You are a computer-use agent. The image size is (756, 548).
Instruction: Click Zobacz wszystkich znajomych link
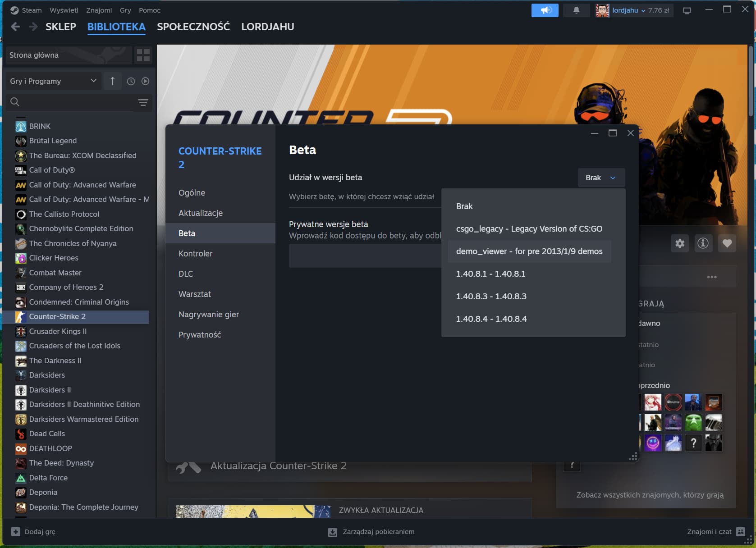[x=650, y=495]
